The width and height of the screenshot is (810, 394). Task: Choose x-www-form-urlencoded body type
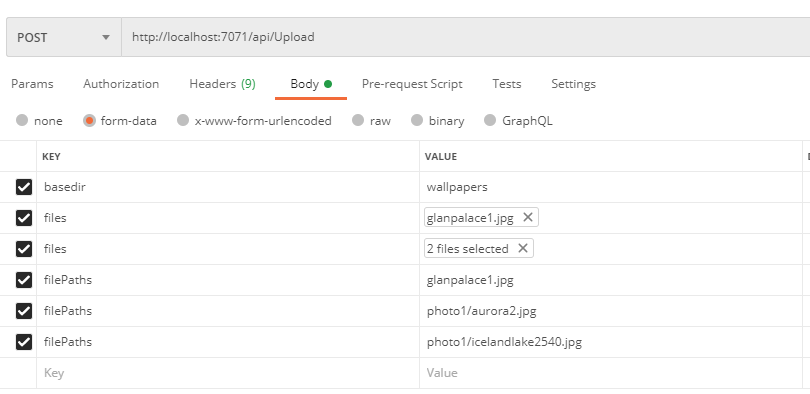click(x=183, y=120)
